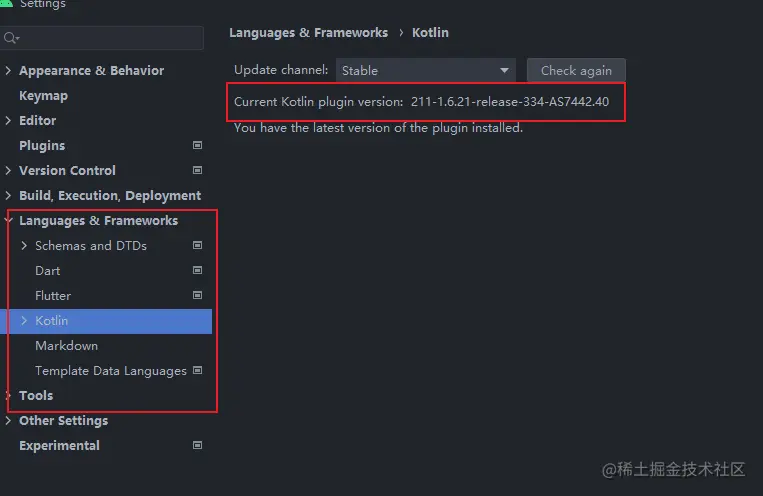The width and height of the screenshot is (763, 496).
Task: Click Languages & Frameworks breadcrumb
Action: tap(309, 33)
